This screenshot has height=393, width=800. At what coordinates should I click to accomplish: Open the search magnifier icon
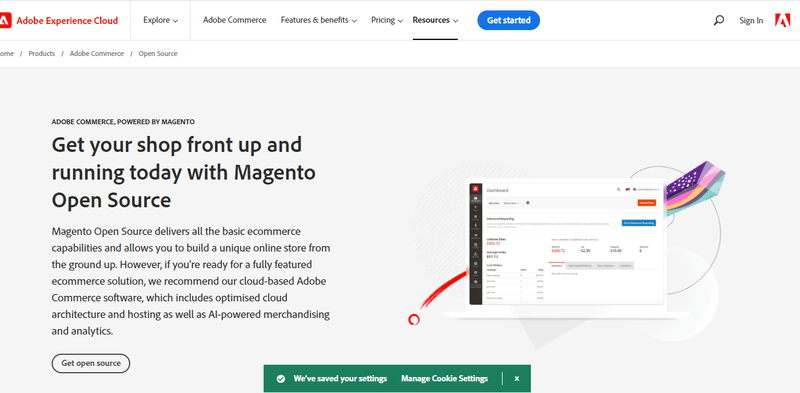click(x=718, y=20)
